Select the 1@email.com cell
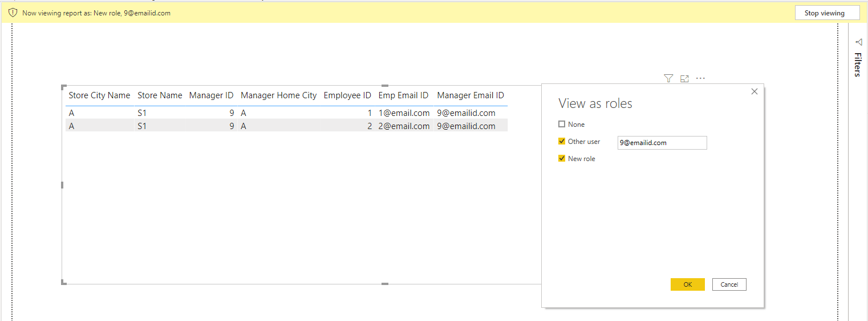The height and width of the screenshot is (321, 868). coord(404,113)
